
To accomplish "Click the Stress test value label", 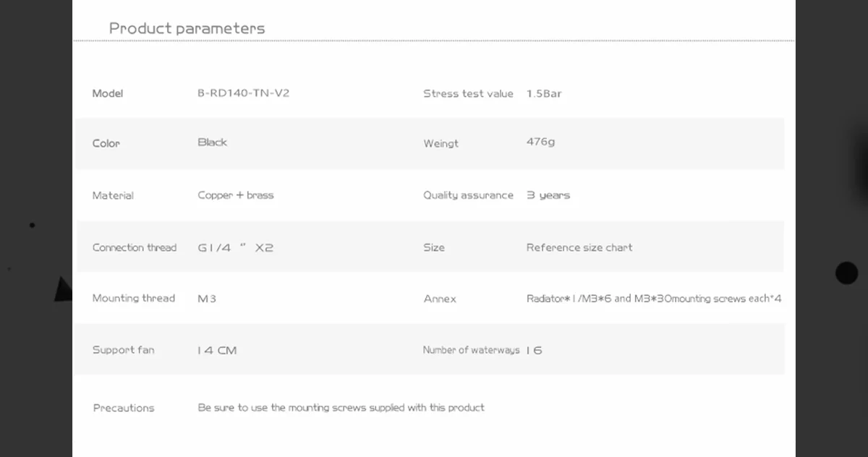I will coord(468,93).
